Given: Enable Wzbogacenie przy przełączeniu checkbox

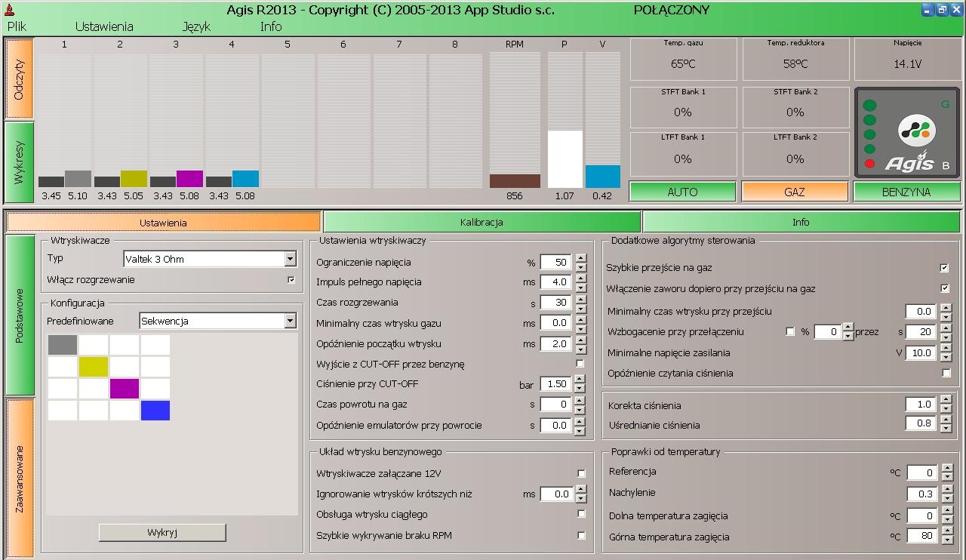Looking at the screenshot, I should point(790,332).
